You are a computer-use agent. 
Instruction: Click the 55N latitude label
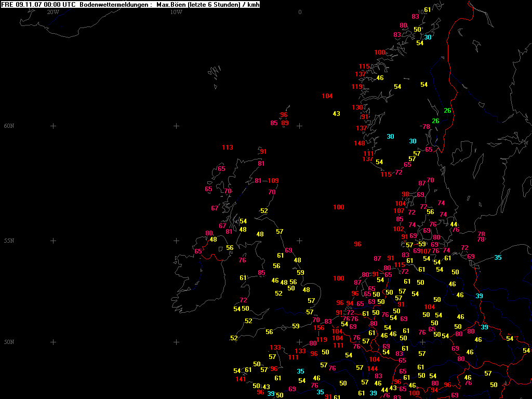coord(9,241)
